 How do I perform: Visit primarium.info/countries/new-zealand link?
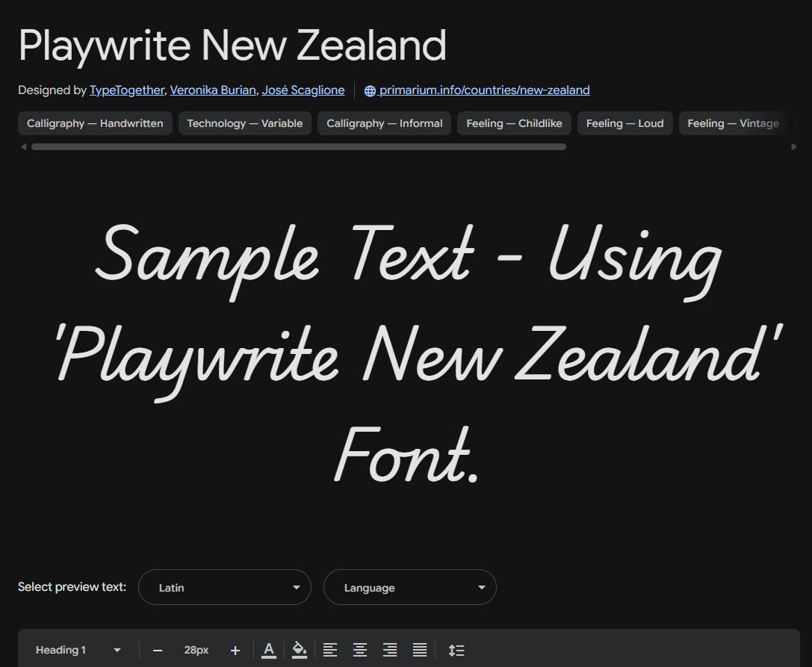pyautogui.click(x=484, y=90)
